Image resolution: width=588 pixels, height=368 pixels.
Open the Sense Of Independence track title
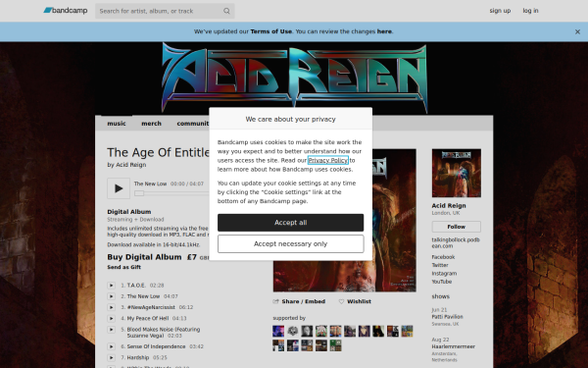coord(157,346)
